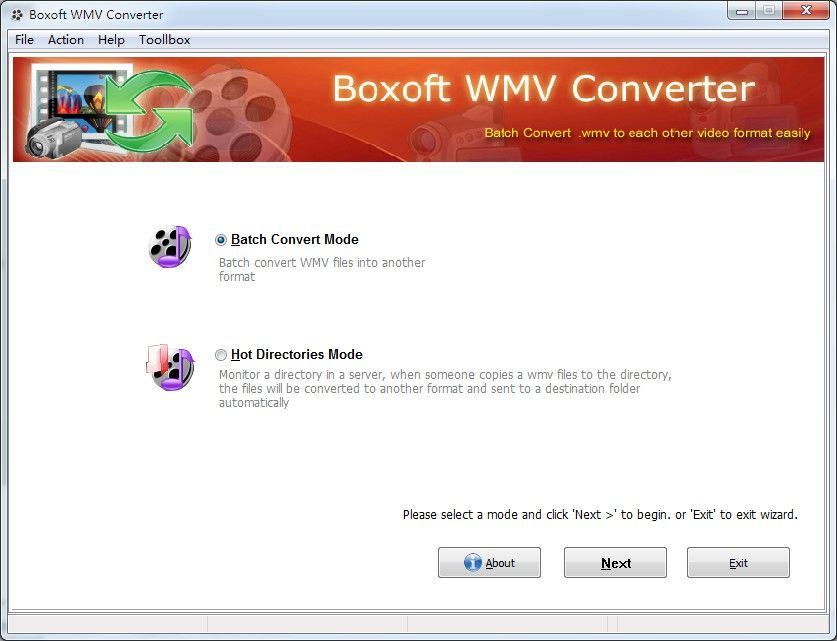Open the Toolbox menu
The image size is (837, 641).
point(164,39)
